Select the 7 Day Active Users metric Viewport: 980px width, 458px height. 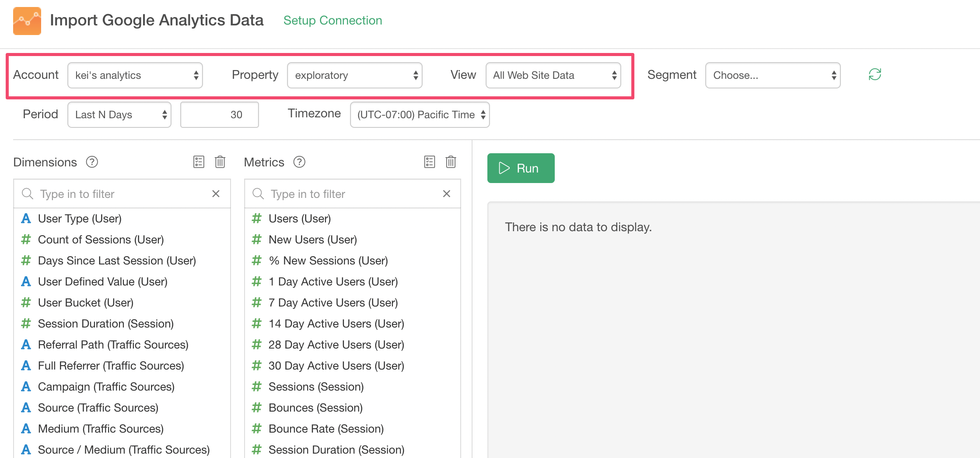[x=353, y=303]
